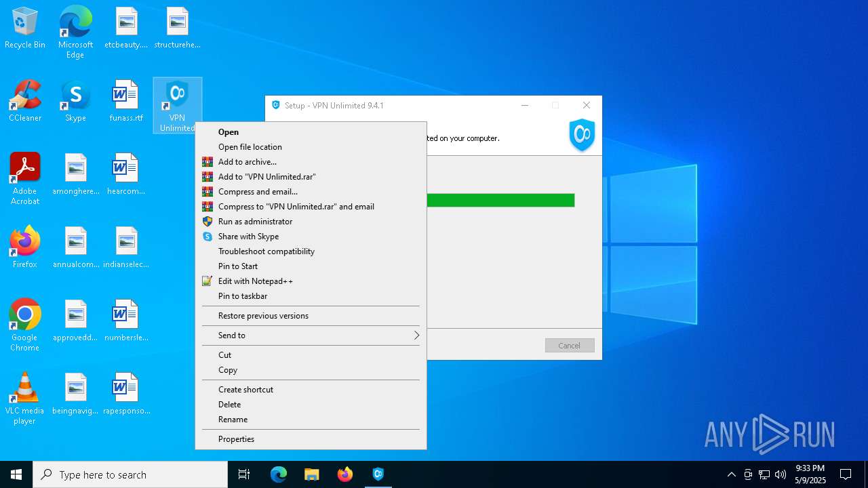Choose Run as administrator
This screenshot has height=488, width=868.
pyautogui.click(x=311, y=222)
